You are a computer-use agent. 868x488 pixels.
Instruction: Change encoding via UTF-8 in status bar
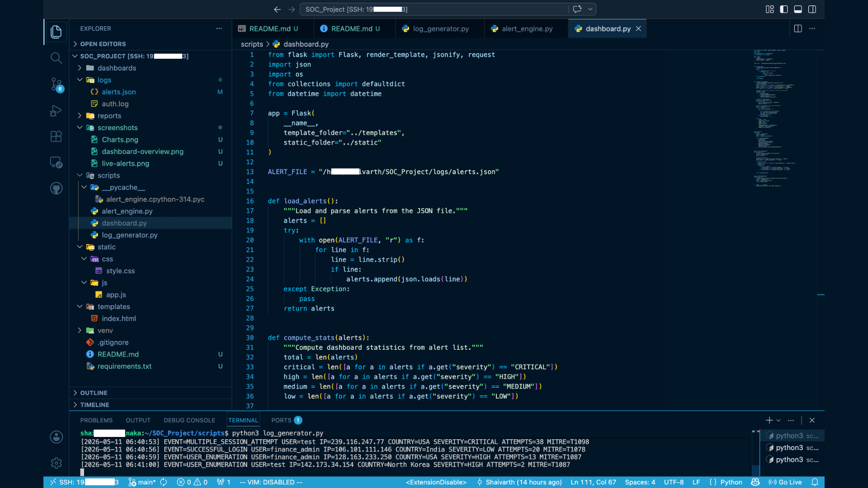(x=674, y=482)
